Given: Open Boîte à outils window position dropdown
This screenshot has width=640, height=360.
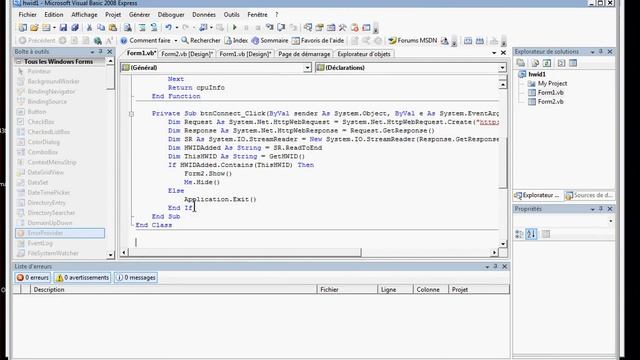Looking at the screenshot, I should coord(92,52).
